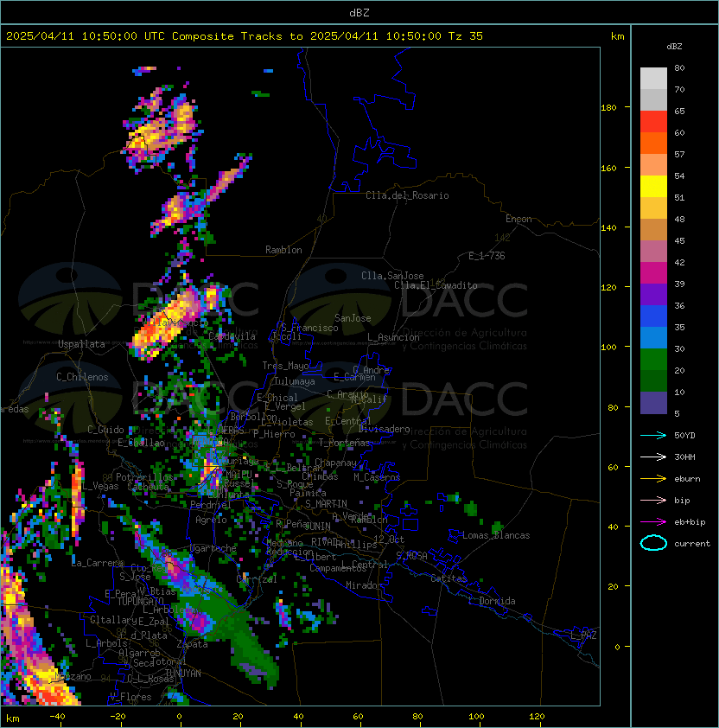The image size is (719, 728).
Task: Click the 'Clla.del_Rosario' map label
Action: click(x=407, y=195)
